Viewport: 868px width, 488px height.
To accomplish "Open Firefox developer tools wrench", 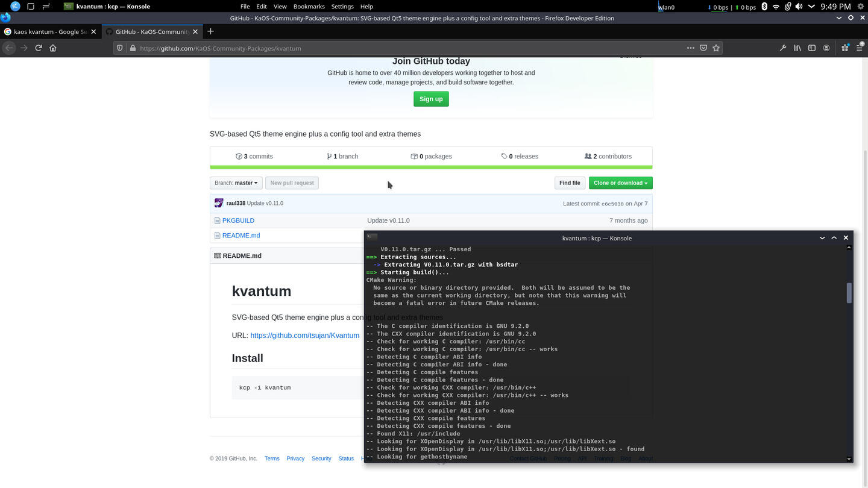I will click(x=782, y=48).
